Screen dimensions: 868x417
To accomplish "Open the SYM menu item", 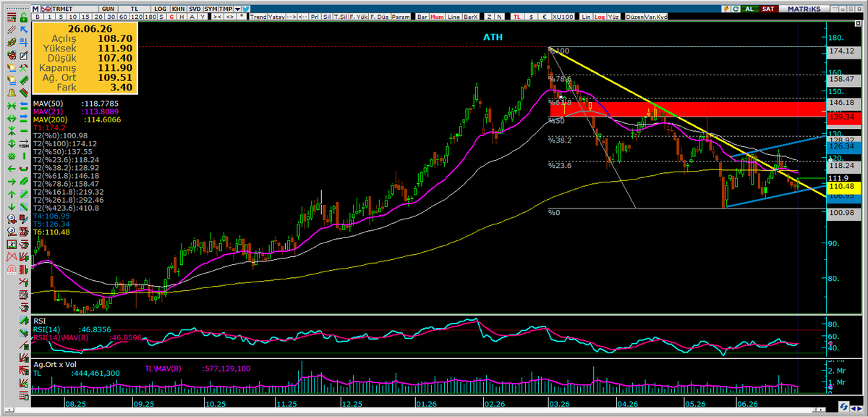I will [x=210, y=9].
